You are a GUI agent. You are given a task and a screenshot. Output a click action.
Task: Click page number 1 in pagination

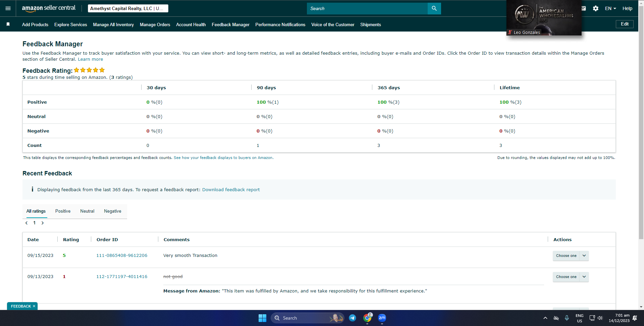pyautogui.click(x=34, y=223)
